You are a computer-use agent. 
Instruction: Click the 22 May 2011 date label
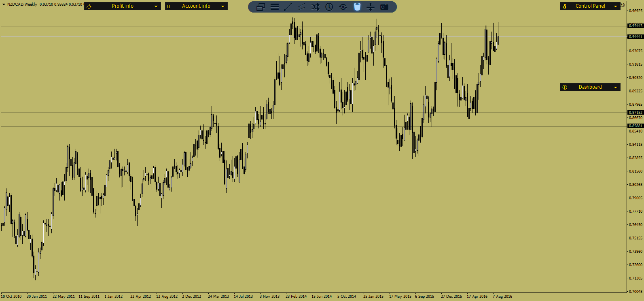point(64,296)
